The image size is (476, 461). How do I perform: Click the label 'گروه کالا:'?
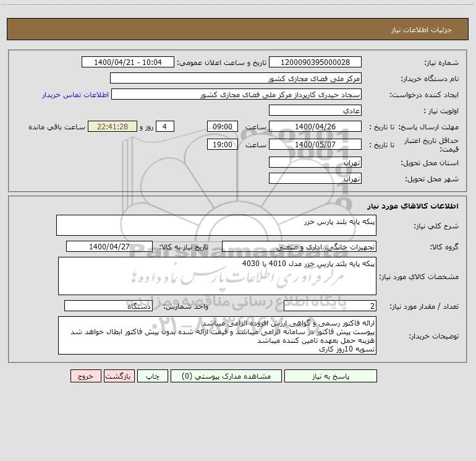pos(444,247)
